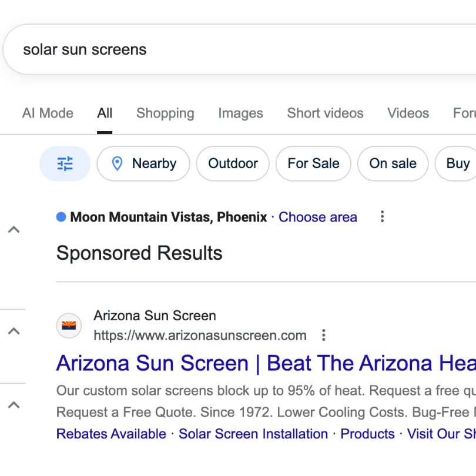
Task: Switch to the Shopping tab
Action: coord(165,113)
